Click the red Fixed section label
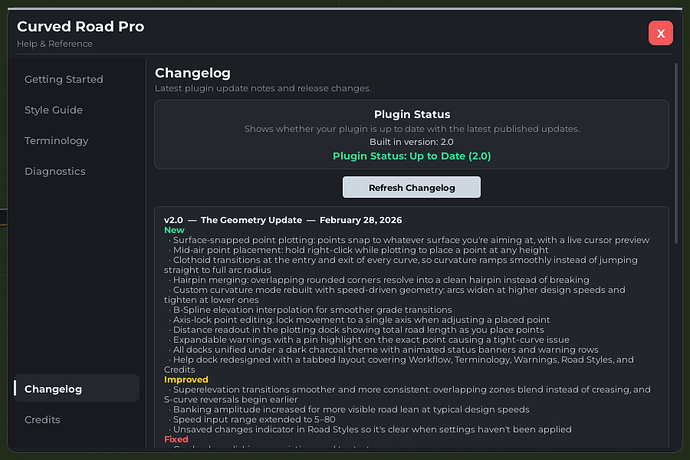The width and height of the screenshot is (690, 460). click(x=176, y=439)
